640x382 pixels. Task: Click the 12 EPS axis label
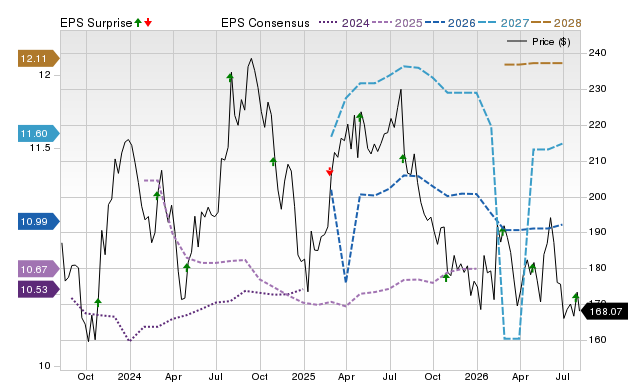coord(45,75)
